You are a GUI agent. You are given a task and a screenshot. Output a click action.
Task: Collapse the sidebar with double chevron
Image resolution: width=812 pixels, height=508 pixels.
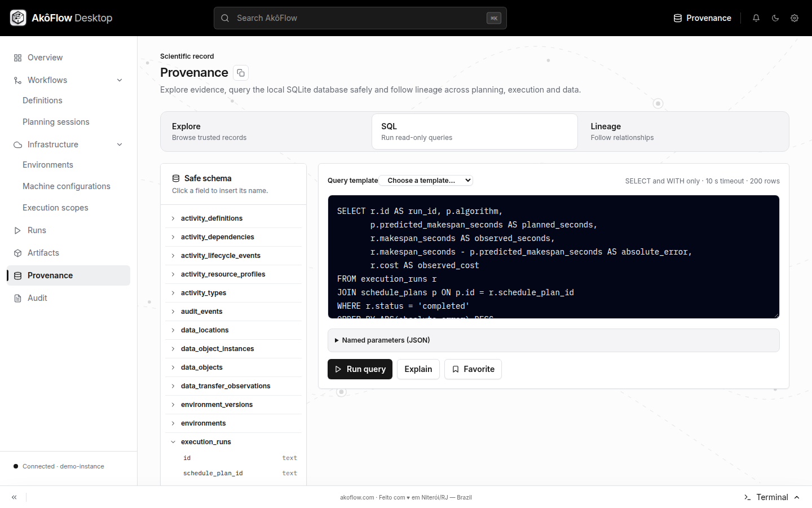tap(14, 497)
